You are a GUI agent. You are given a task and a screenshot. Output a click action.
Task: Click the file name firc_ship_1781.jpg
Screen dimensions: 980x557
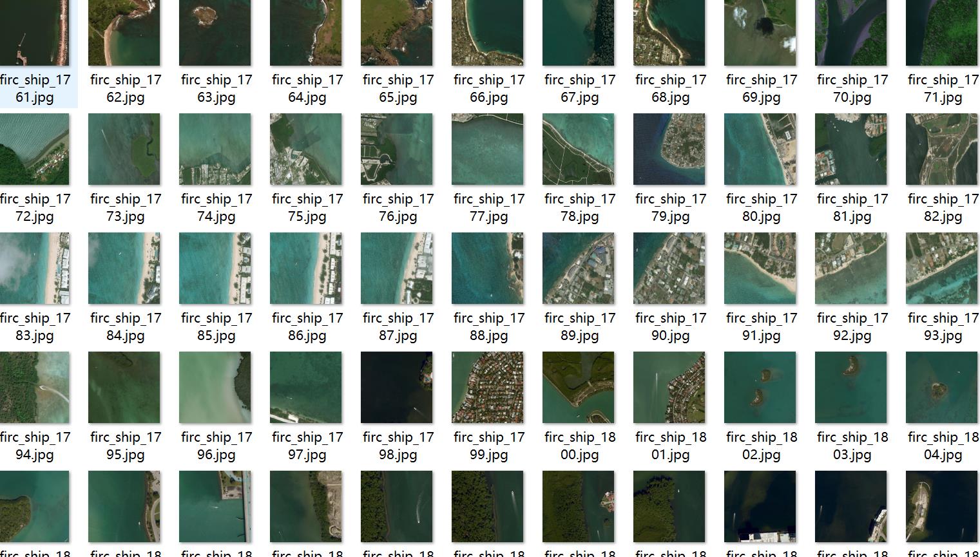pyautogui.click(x=852, y=208)
